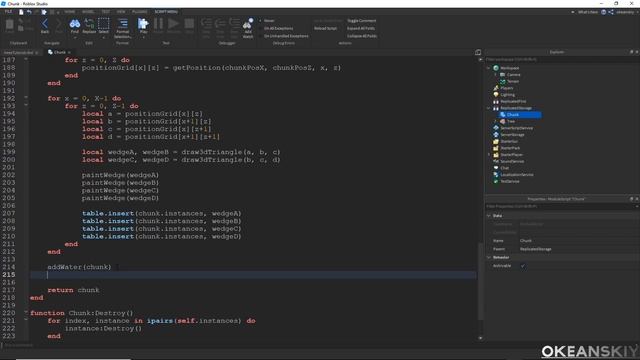
Task: Expand the StarterPlayer node in Explorer
Action: tap(489, 155)
